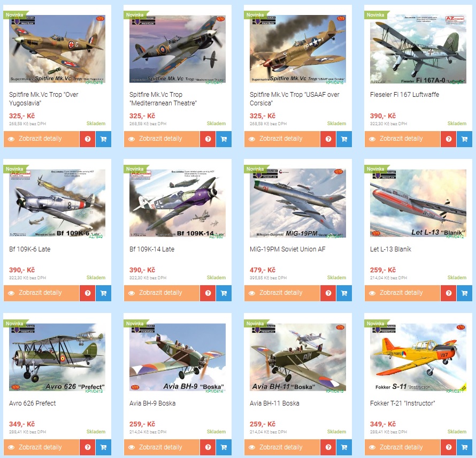
Task: Add Avia BH-11 Boska to cart
Action: [x=344, y=447]
